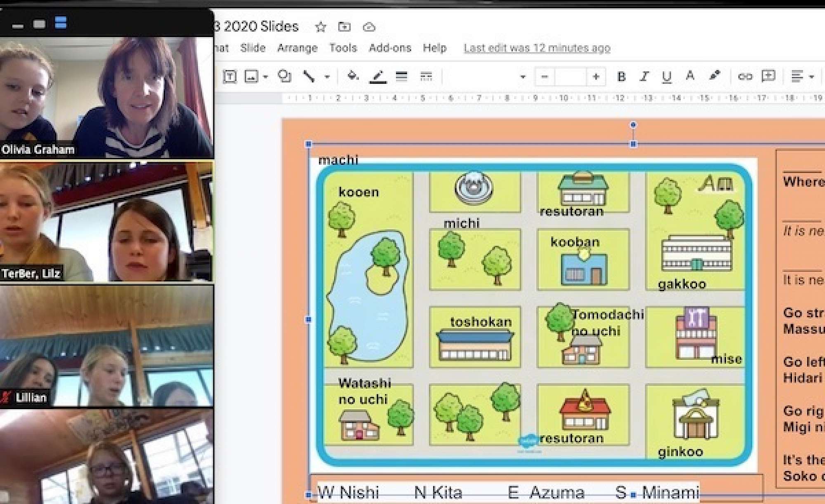Viewport: 825px width, 504px height.
Task: Click the Add comment icon
Action: [x=768, y=77]
